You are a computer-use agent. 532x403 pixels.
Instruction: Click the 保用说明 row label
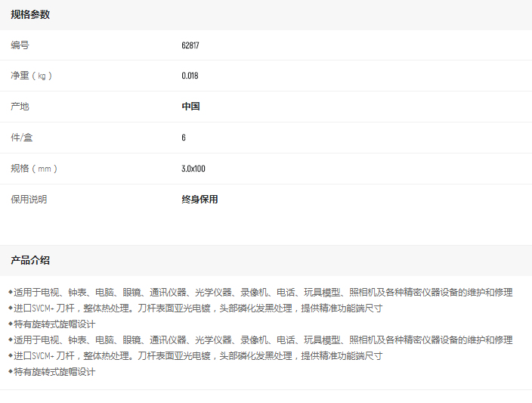tap(29, 200)
